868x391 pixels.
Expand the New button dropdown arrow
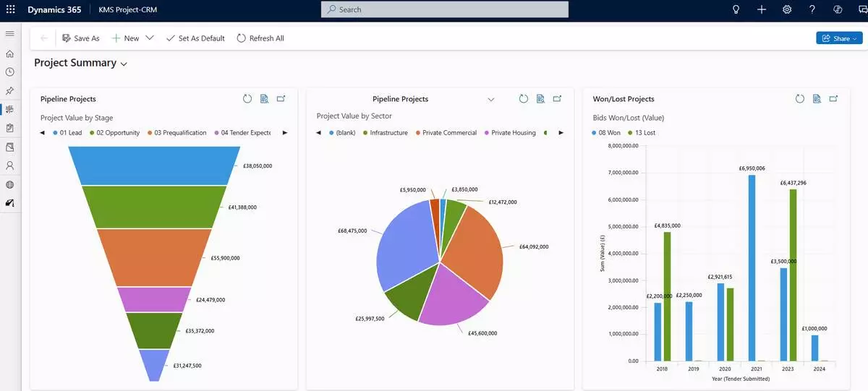click(x=150, y=38)
